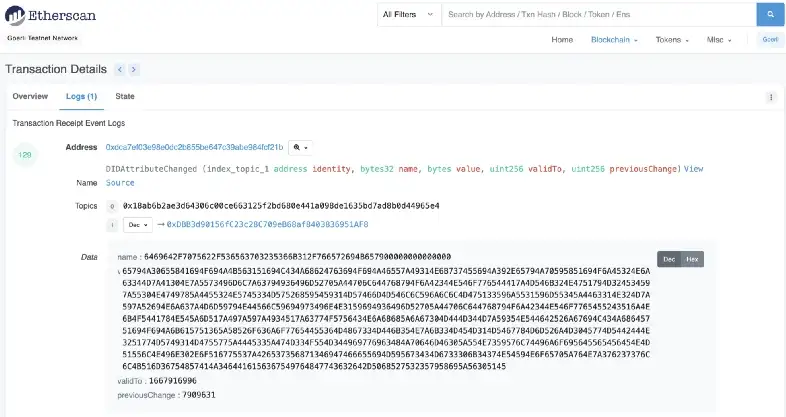This screenshot has width=786, height=417.
Task: Click the topic 0 index badge
Action: 112,205
